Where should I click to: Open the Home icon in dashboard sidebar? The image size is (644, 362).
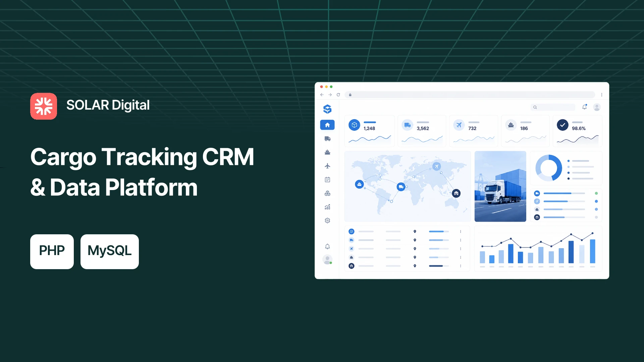pos(327,125)
